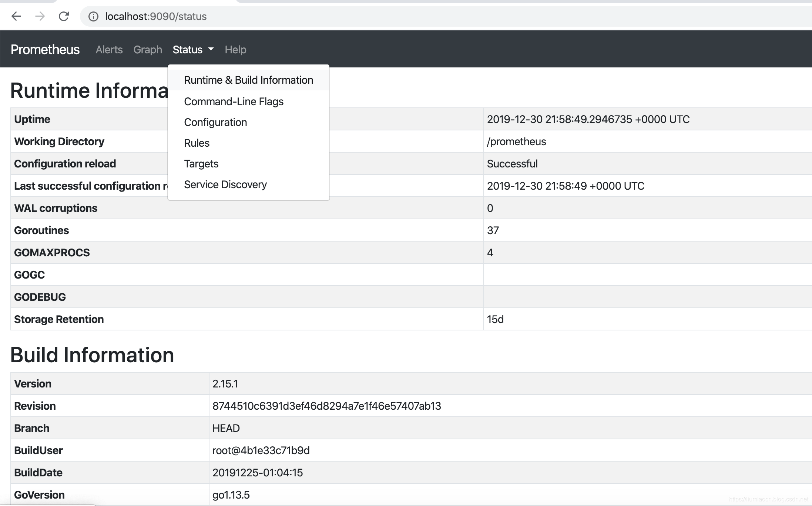
Task: Click the Working Directory label
Action: pos(59,142)
